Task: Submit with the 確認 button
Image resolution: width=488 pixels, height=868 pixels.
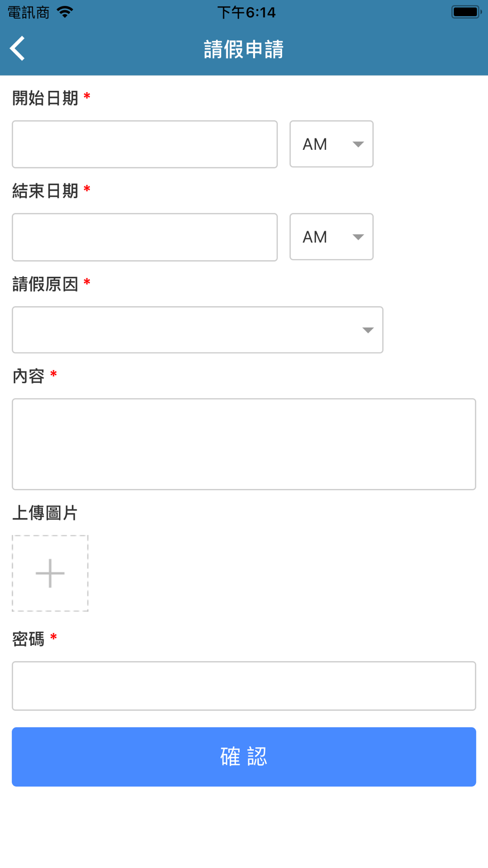Action: pos(244,757)
